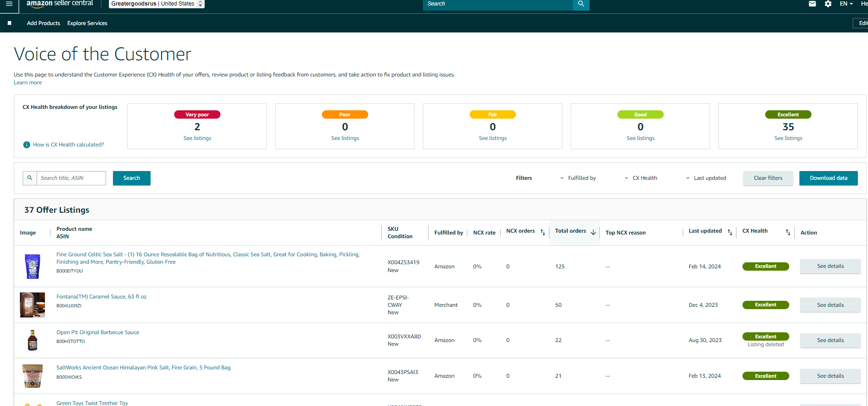The width and height of the screenshot is (868, 406).
Task: Click the Clear filters button
Action: tap(768, 178)
